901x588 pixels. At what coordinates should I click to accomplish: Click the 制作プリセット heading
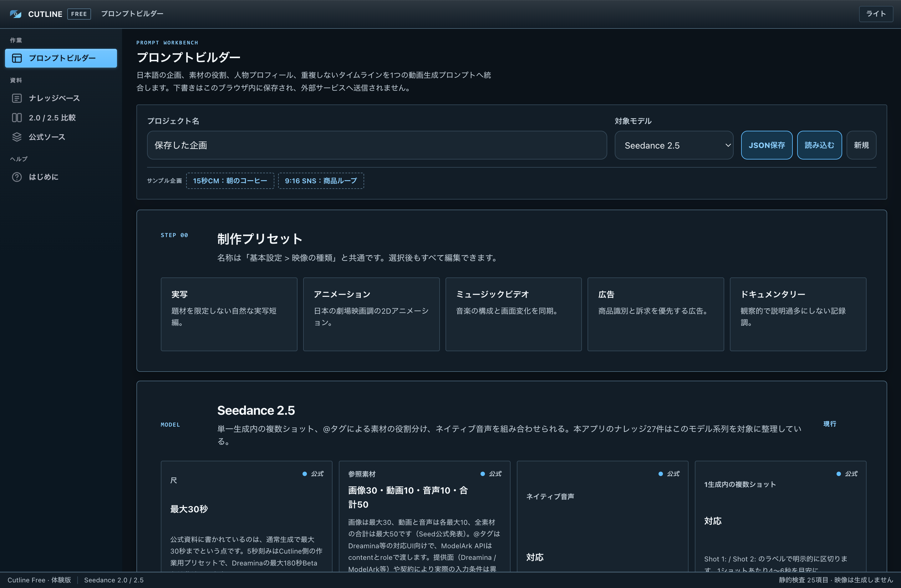[x=260, y=239]
